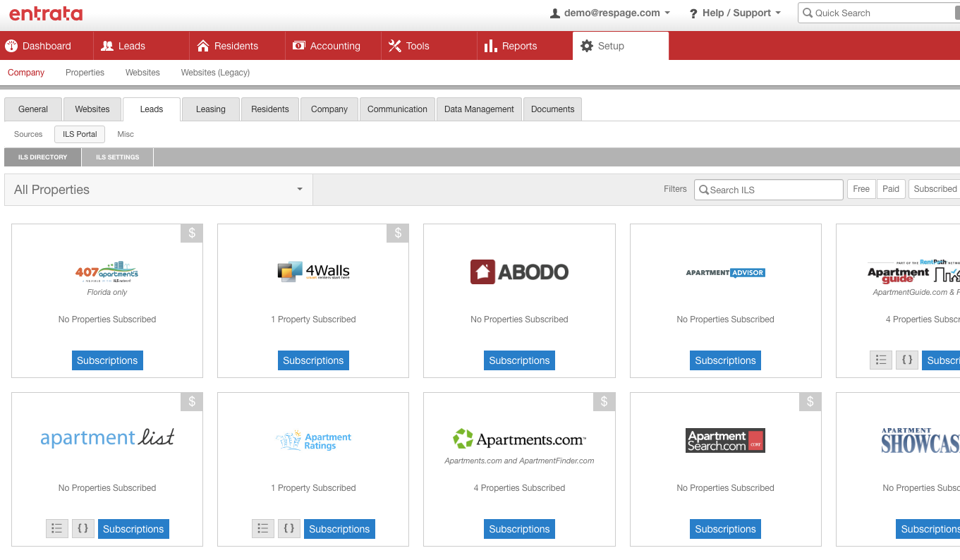
Task: Click the braces icon on Apartment Ratings card
Action: [289, 528]
